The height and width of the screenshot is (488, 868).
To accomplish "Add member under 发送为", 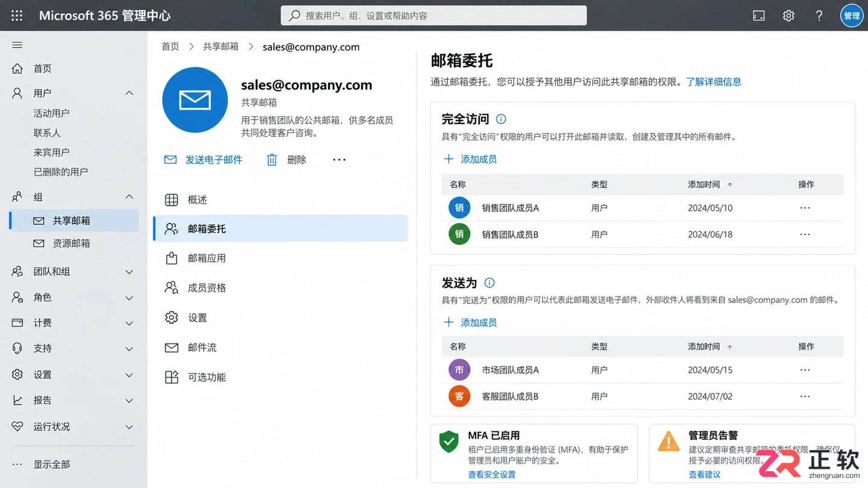I will coord(470,322).
